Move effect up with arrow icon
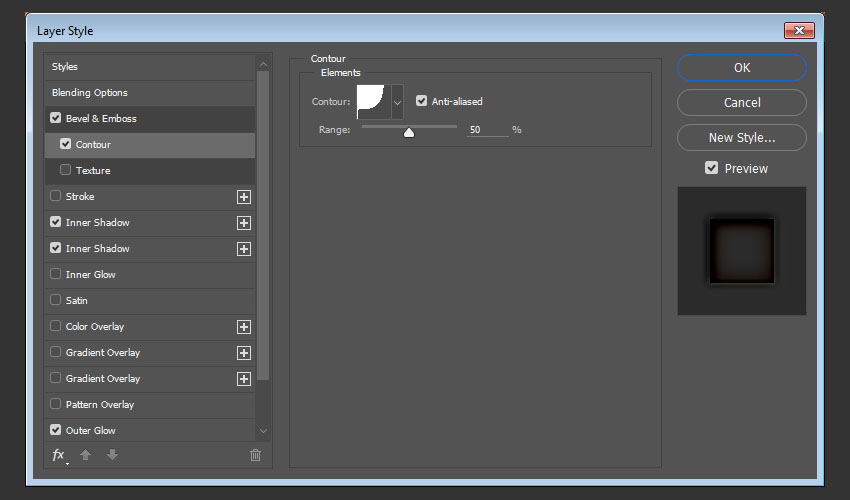The height and width of the screenshot is (500, 850). pos(85,455)
